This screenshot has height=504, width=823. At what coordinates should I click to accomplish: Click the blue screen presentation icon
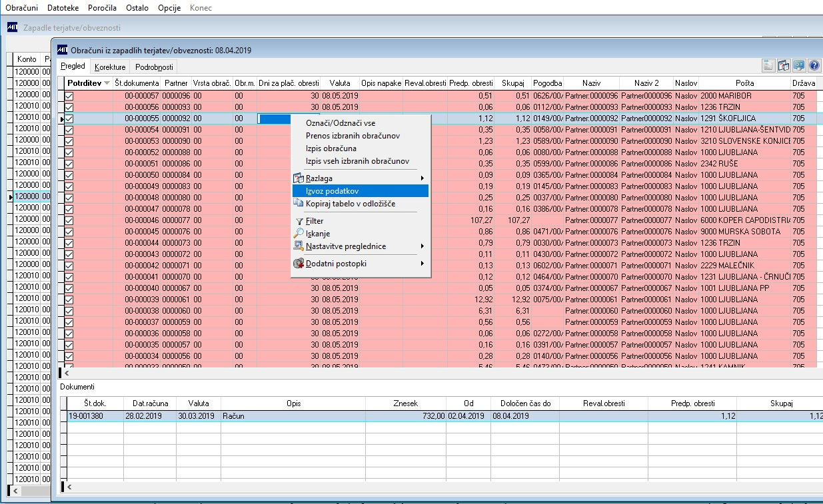tap(798, 65)
